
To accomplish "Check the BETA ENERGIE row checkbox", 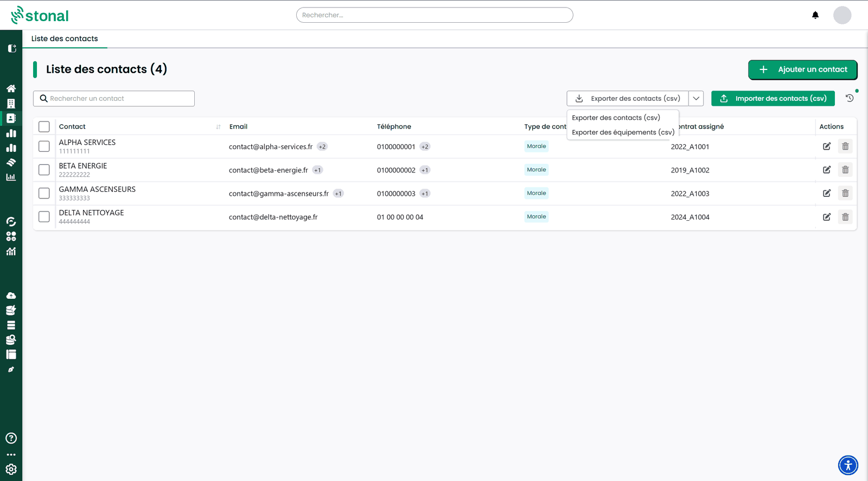I will (x=44, y=170).
